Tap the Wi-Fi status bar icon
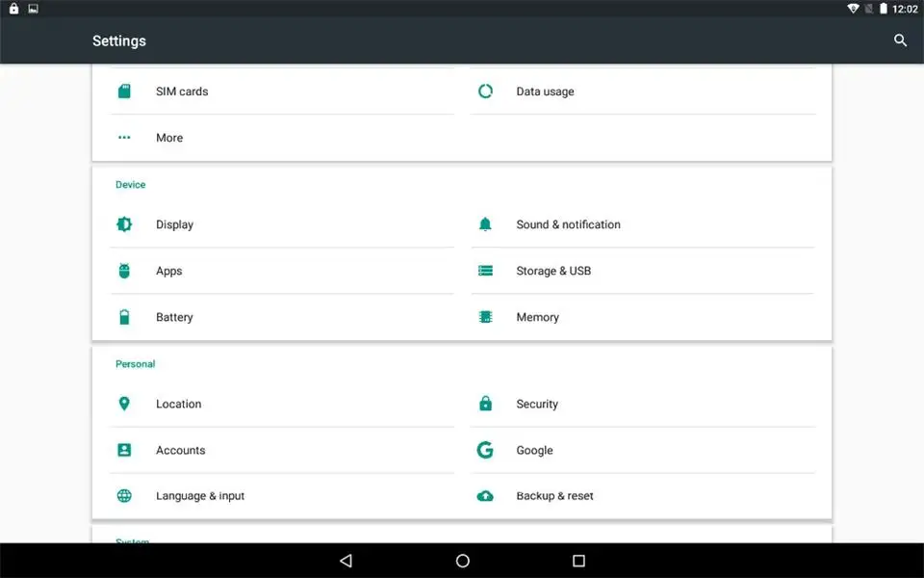The image size is (924, 578). [x=853, y=9]
